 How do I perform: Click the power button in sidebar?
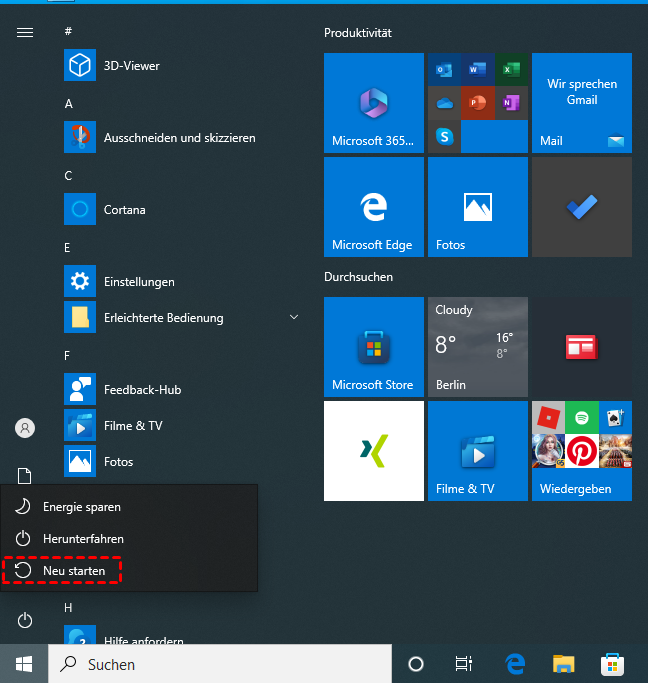[x=25, y=621]
